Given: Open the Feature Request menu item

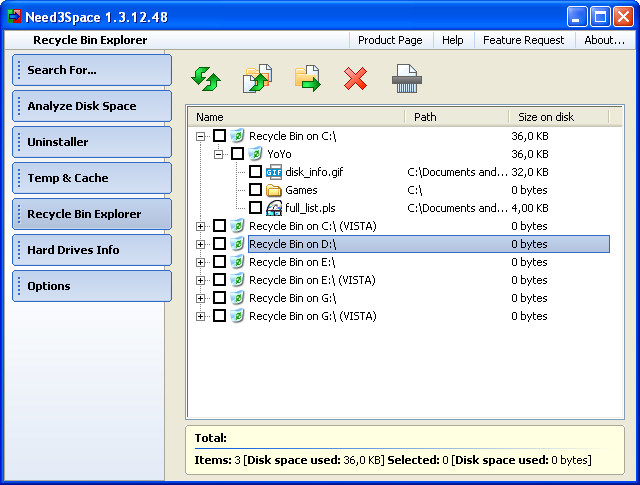Looking at the screenshot, I should tap(524, 40).
